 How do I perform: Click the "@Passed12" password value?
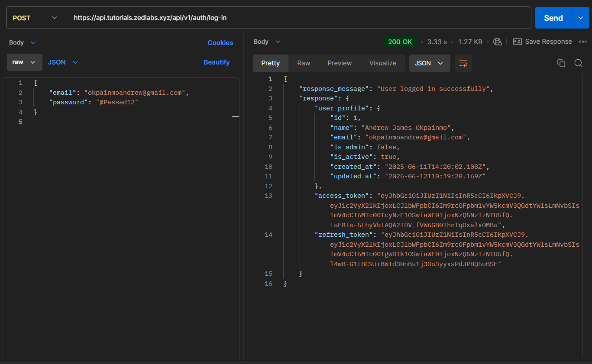(117, 102)
